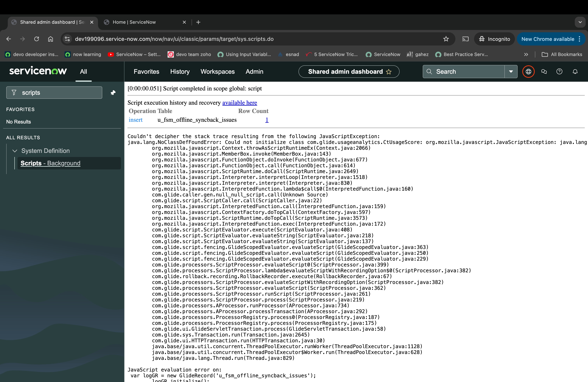588x382 pixels.
Task: Bookmark this page with the star icon
Action: (446, 39)
